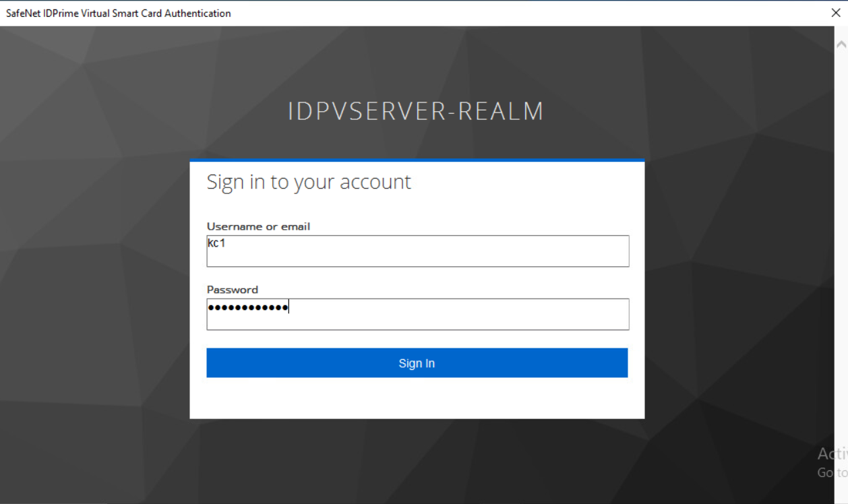This screenshot has width=848, height=504.
Task: Click the scrollbar up arrow
Action: 841,44
